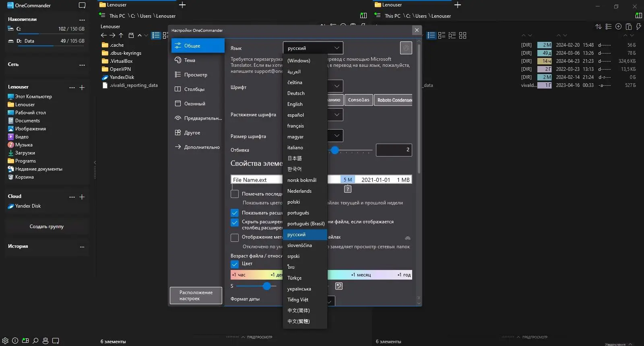The height and width of the screenshot is (346, 644).
Task: Go back in left pane navigation
Action: pyautogui.click(x=103, y=35)
